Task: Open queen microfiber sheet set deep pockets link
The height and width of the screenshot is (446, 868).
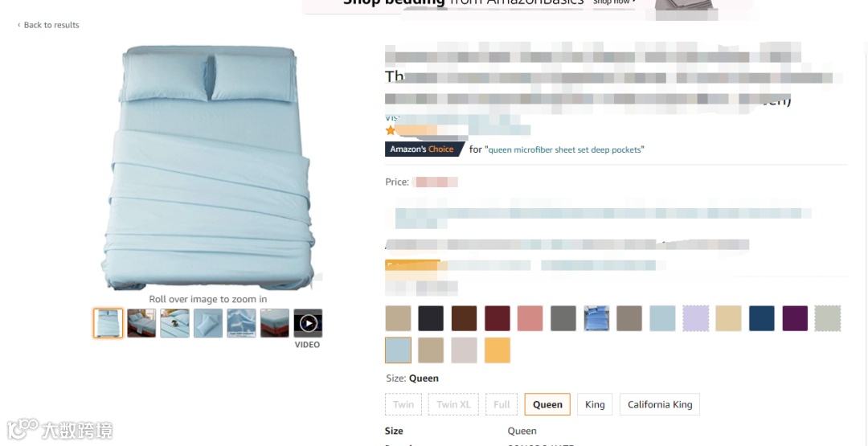Action: [565, 149]
